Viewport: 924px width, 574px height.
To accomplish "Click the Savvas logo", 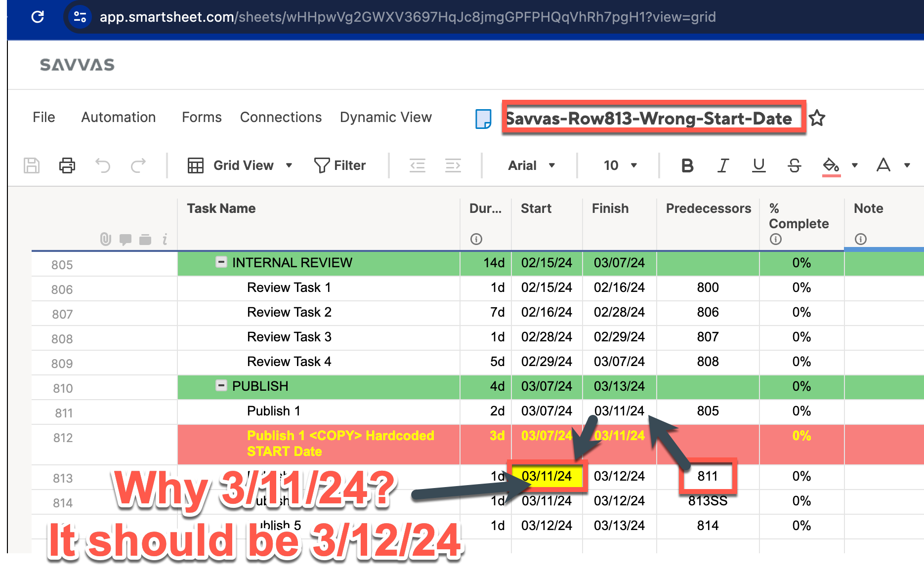I will [x=77, y=65].
